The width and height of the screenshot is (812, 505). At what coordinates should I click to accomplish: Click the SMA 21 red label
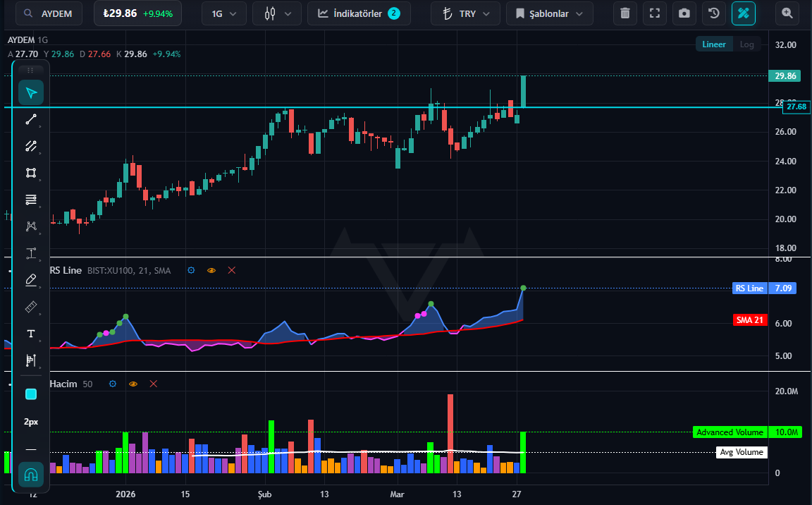pos(750,320)
